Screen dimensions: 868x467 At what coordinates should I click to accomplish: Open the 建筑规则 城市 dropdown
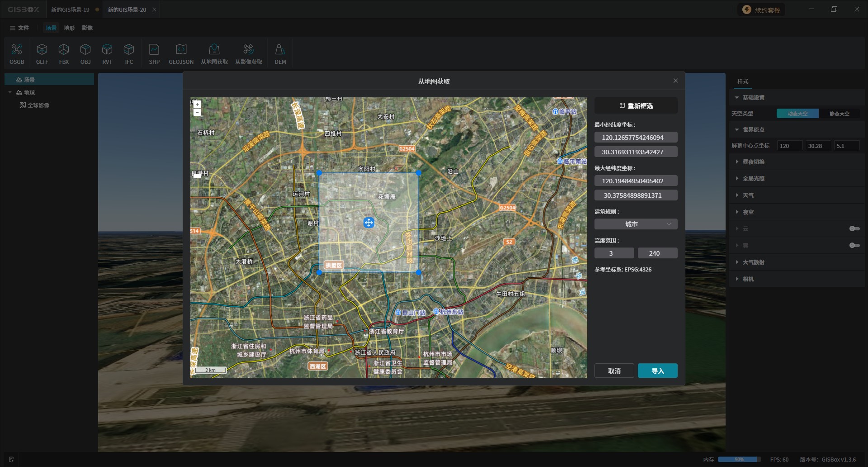(636, 224)
